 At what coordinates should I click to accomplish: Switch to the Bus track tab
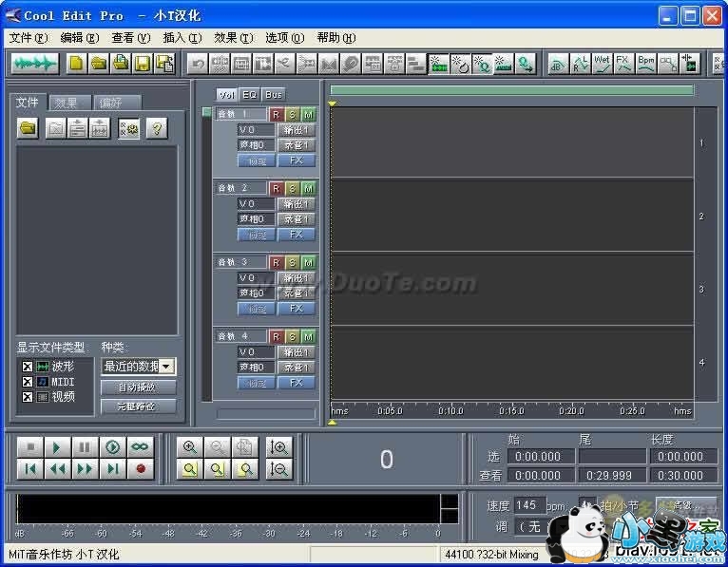click(x=274, y=95)
